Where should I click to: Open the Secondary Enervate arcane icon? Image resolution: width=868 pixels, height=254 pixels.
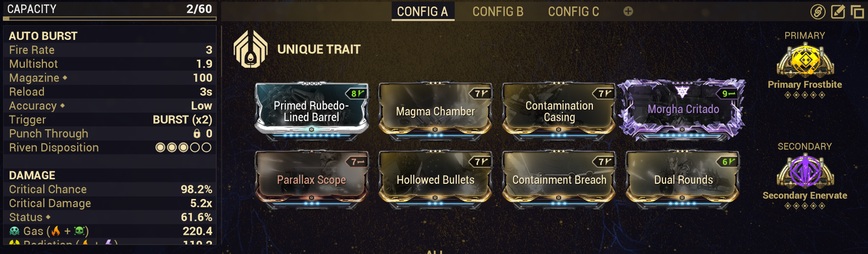[805, 171]
